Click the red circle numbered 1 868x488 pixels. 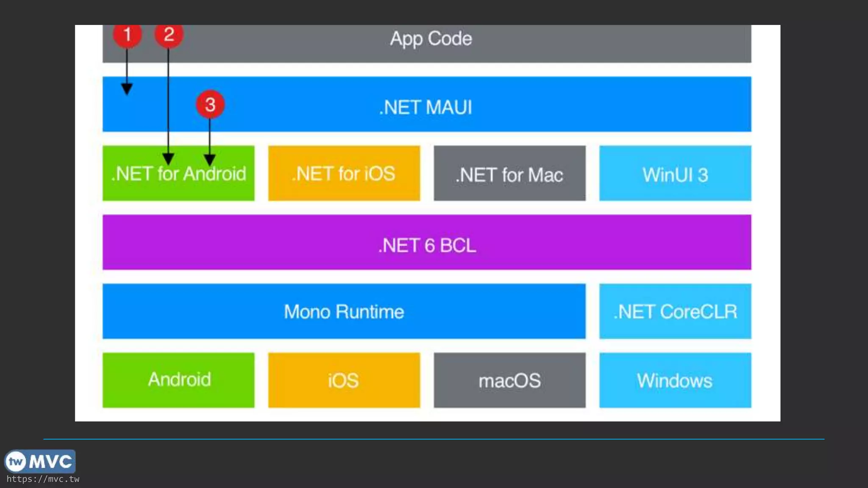127,35
